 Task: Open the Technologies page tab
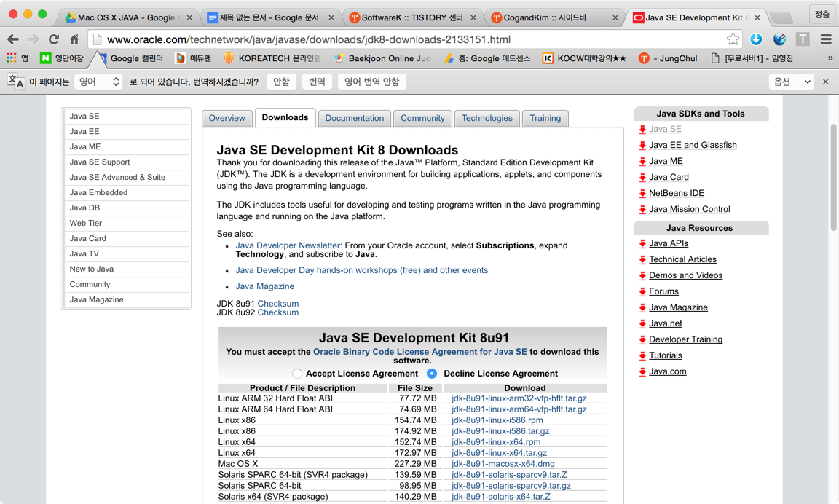(x=487, y=118)
